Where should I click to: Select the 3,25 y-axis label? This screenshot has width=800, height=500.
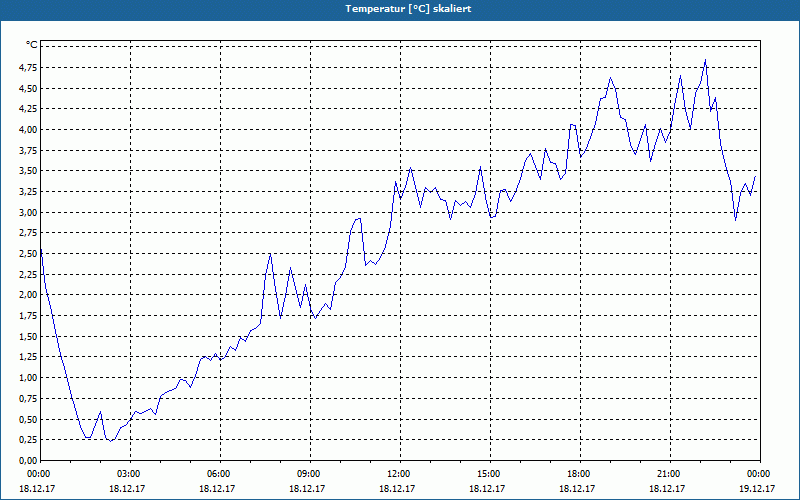click(x=29, y=192)
